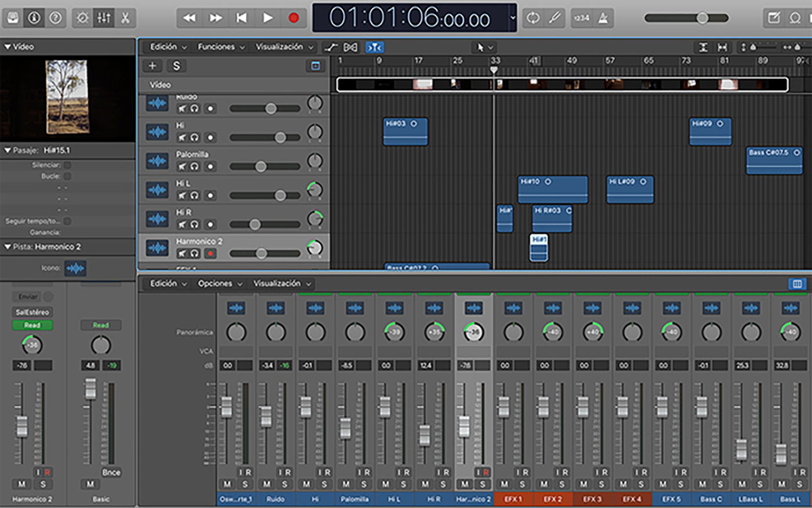The height and width of the screenshot is (508, 812).
Task: Toggle blue Catch Playhead button
Action: click(x=375, y=47)
